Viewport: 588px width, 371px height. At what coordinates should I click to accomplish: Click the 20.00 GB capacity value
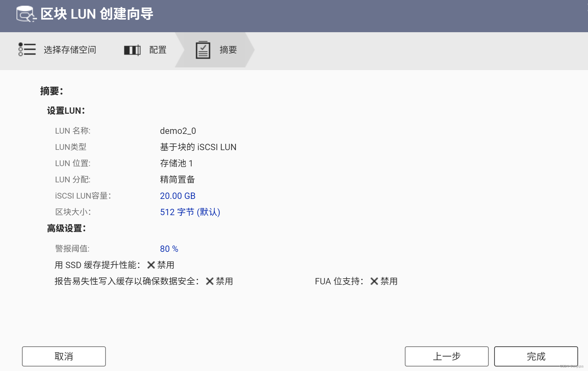(x=177, y=196)
